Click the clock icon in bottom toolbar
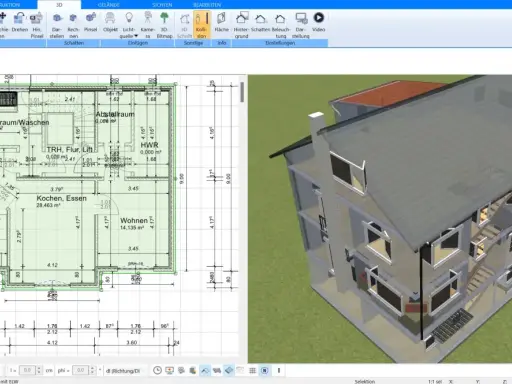This screenshot has width=512, height=384. (157, 370)
